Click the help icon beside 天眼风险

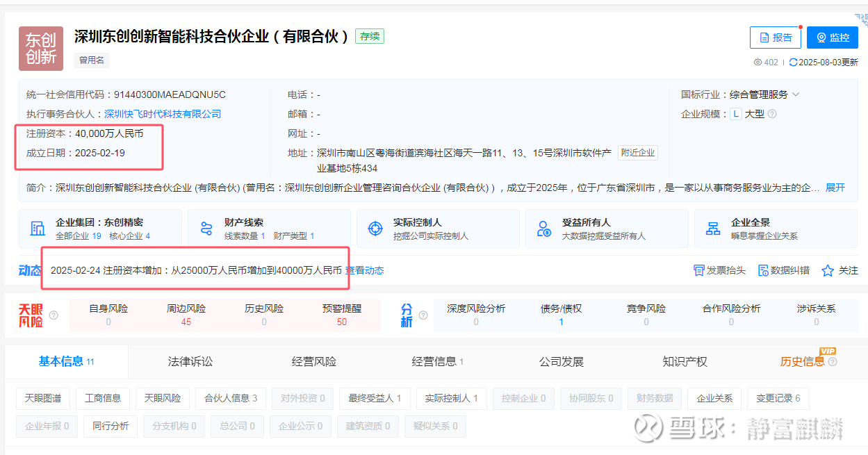tap(54, 315)
